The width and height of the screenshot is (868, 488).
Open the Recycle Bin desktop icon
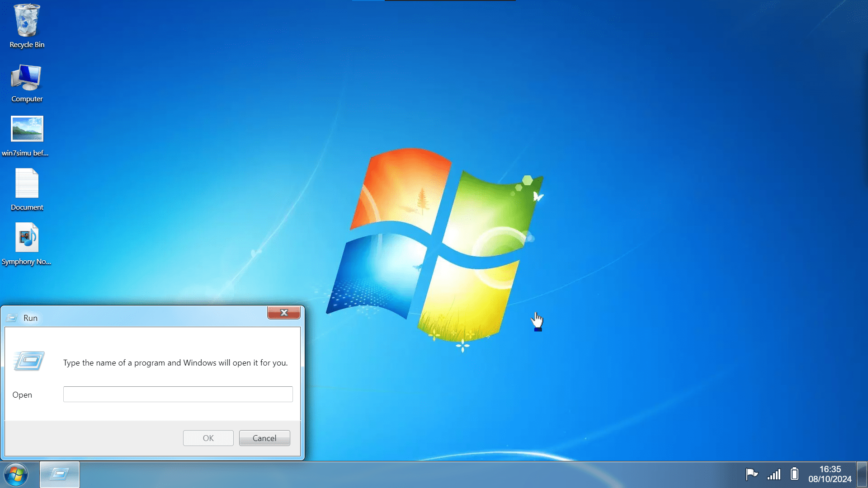27,21
